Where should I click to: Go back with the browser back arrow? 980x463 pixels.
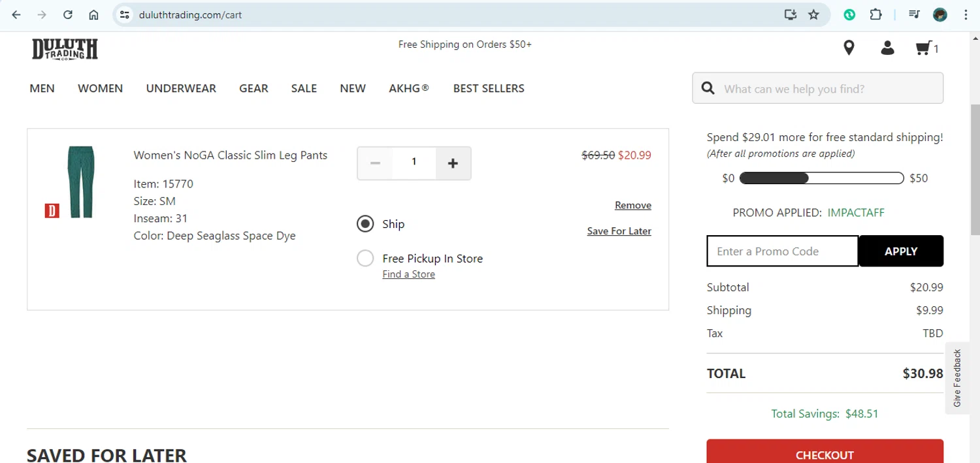click(16, 14)
